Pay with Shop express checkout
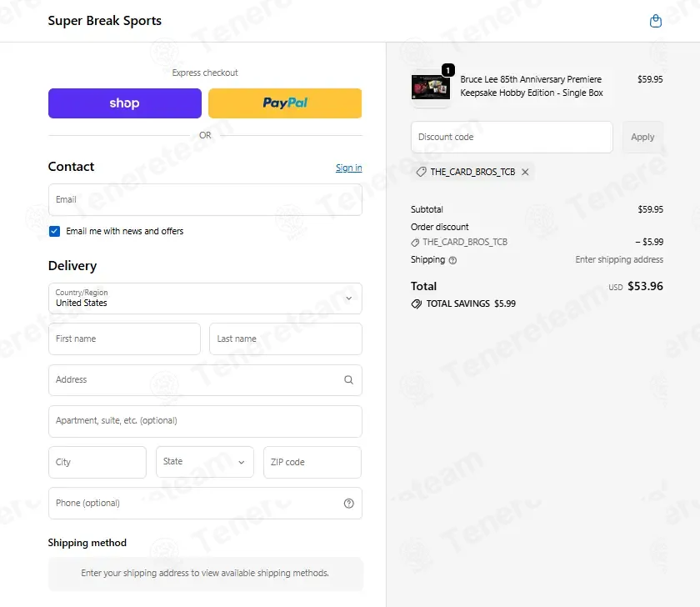700x607 pixels. pyautogui.click(x=124, y=103)
